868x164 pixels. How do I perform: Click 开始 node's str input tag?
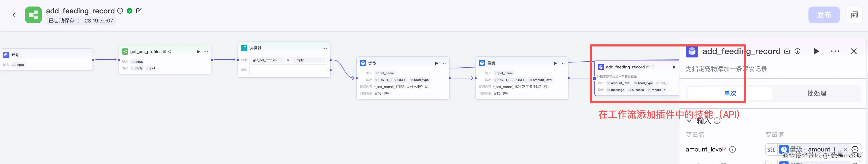tap(18, 65)
